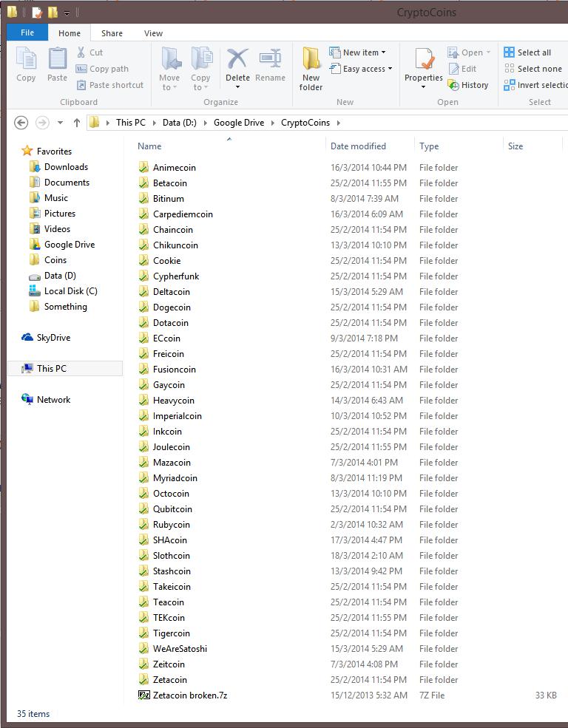This screenshot has height=728, width=568.
Task: Create a New folder from the ribbon
Action: 311,69
